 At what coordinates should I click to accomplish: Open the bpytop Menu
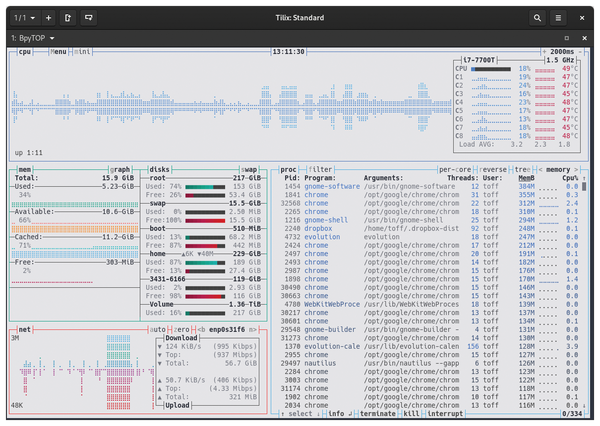pyautogui.click(x=58, y=52)
